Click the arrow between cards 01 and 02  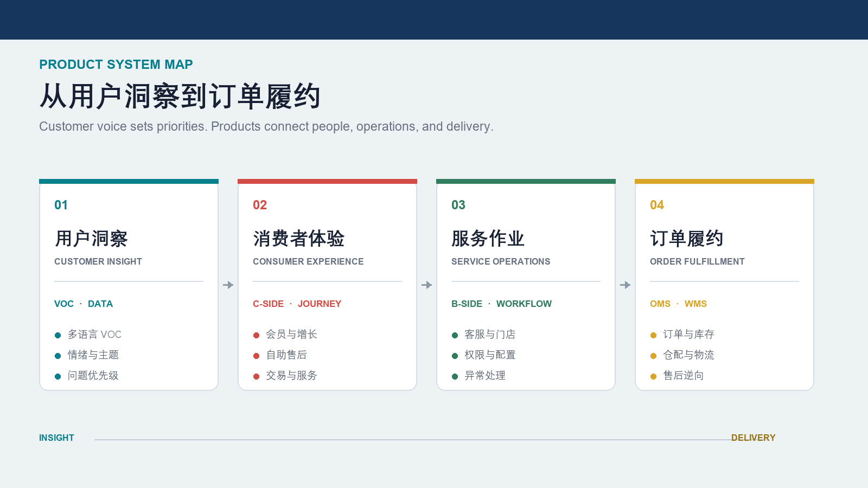pyautogui.click(x=228, y=285)
